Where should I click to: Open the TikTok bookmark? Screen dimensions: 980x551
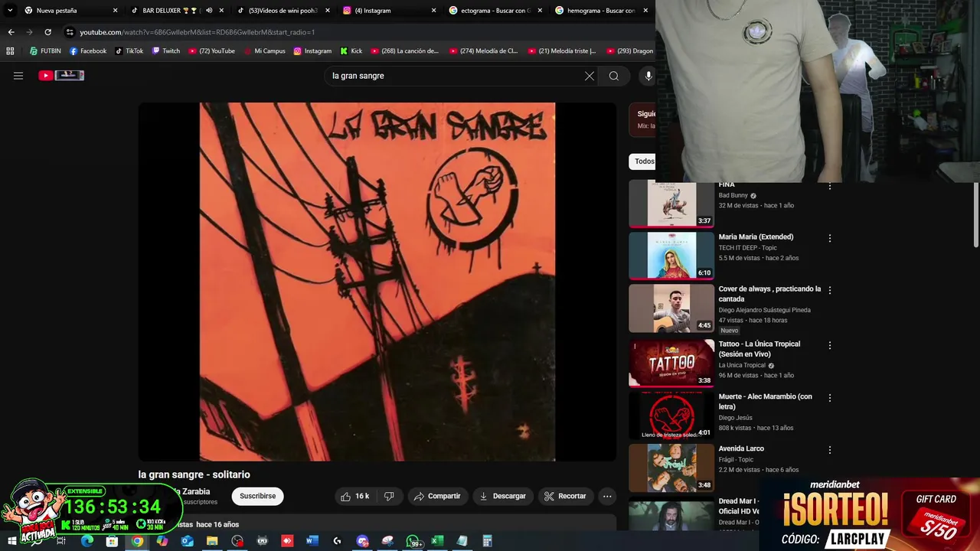129,51
